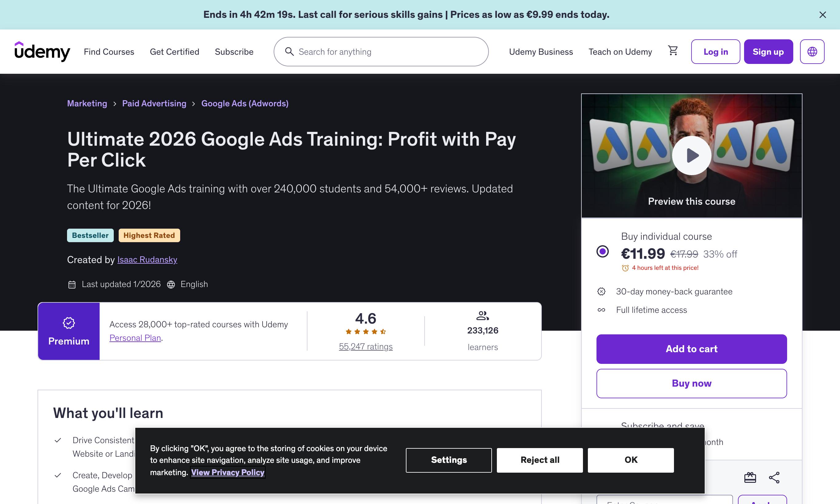Click the Udemy logo
Viewport: 840px width, 504px height.
coord(42,52)
